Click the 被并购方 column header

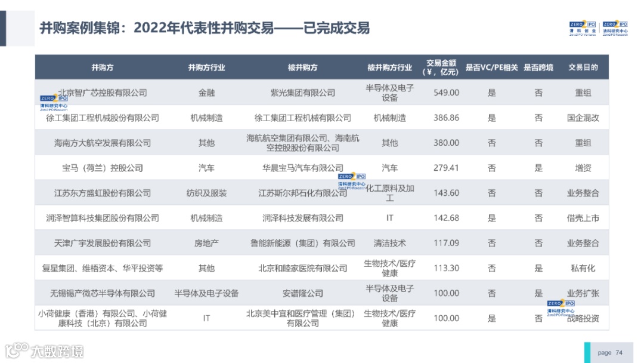pos(303,67)
